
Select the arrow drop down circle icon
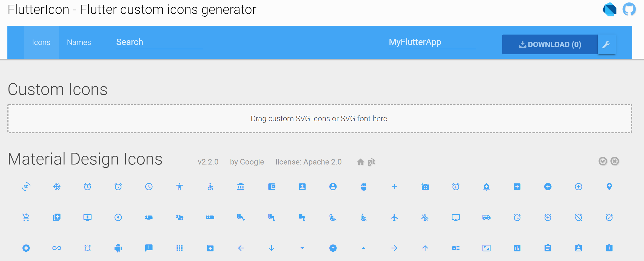pos(333,248)
